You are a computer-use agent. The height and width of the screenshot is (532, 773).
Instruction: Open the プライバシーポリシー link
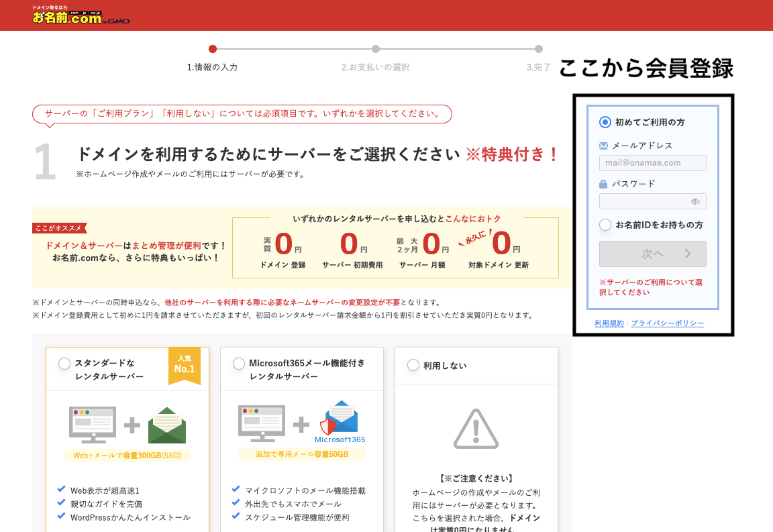(x=668, y=323)
